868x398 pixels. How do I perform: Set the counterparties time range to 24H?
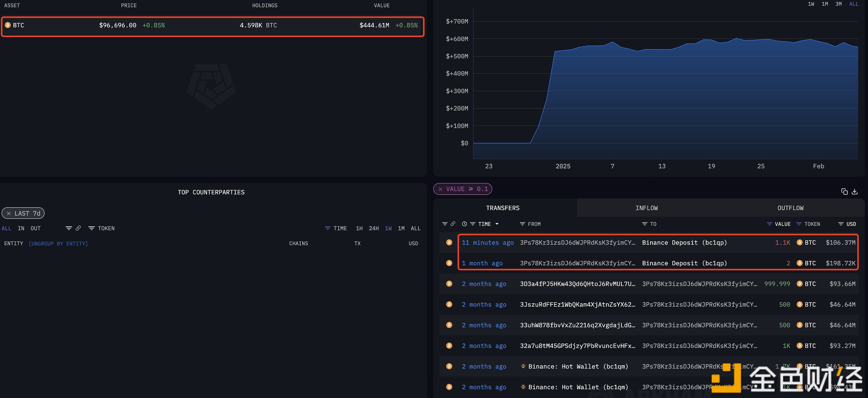coord(373,228)
